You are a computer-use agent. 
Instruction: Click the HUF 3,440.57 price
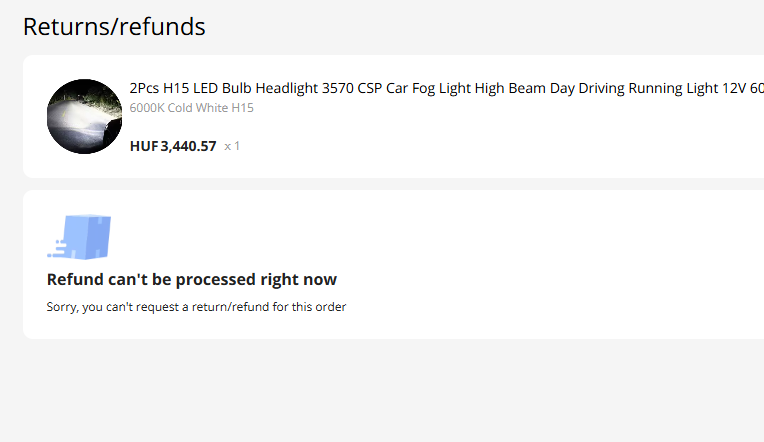coord(173,146)
